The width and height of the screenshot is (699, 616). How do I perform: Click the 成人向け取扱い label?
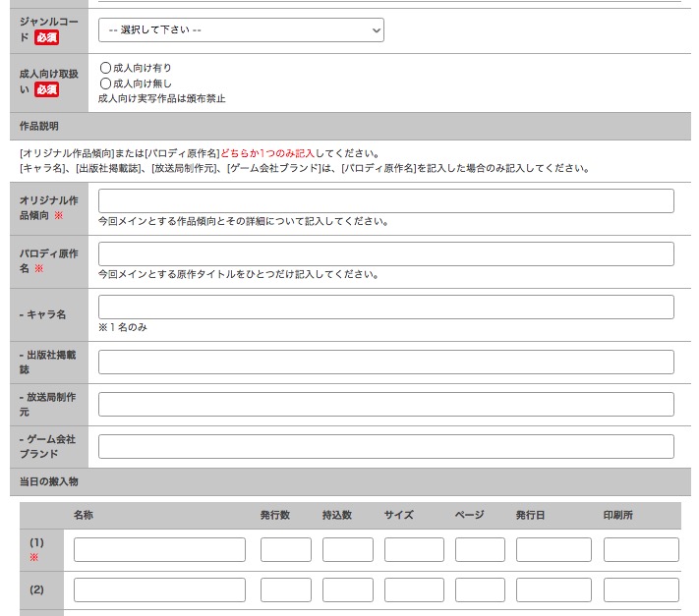click(x=48, y=82)
